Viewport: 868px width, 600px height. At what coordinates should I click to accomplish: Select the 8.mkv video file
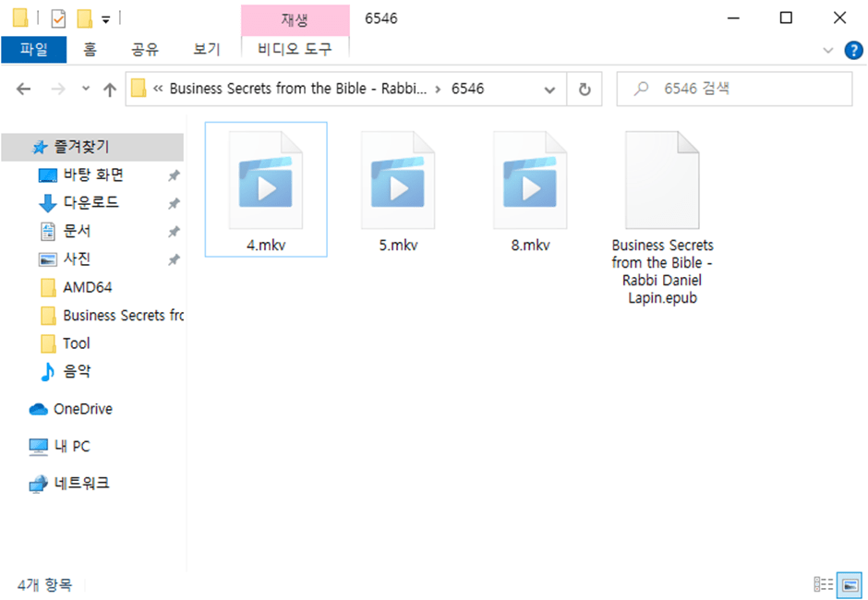(x=530, y=189)
